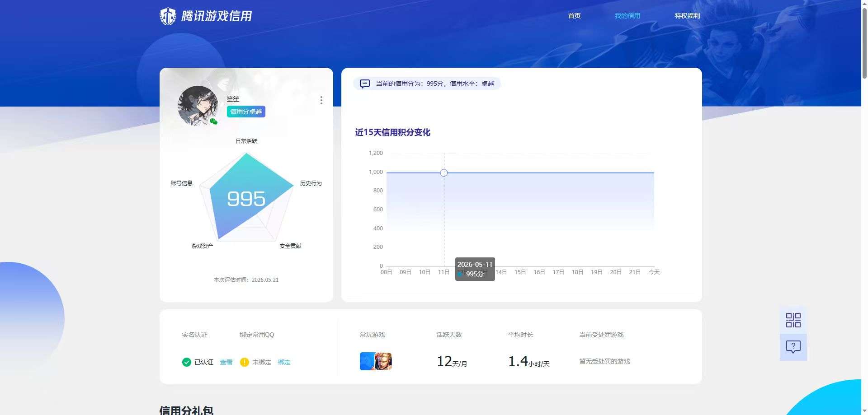Click the 18日 label on the chart axis
Screen dimensions: 868x415
click(x=577, y=272)
